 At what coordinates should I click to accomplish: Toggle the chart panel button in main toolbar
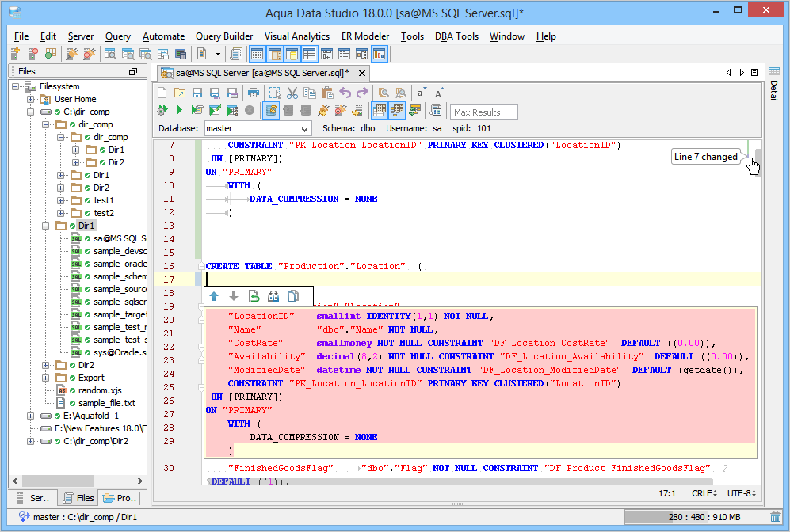(x=379, y=54)
